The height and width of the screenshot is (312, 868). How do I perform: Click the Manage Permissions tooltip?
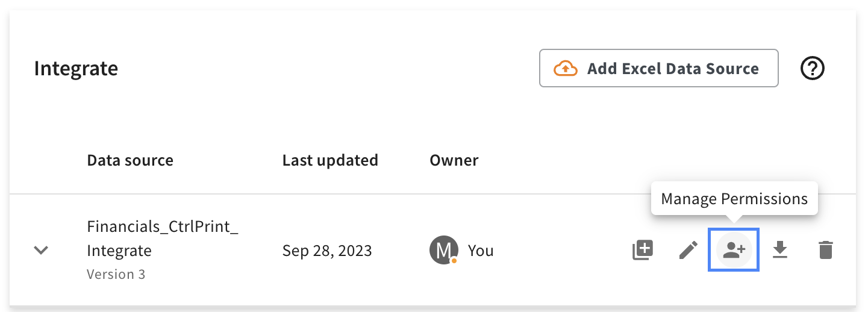[x=734, y=199]
